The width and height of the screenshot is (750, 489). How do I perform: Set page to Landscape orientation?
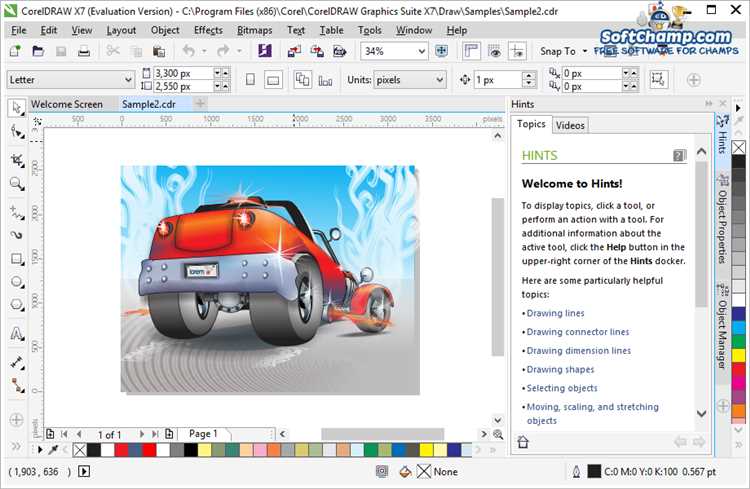(x=273, y=80)
